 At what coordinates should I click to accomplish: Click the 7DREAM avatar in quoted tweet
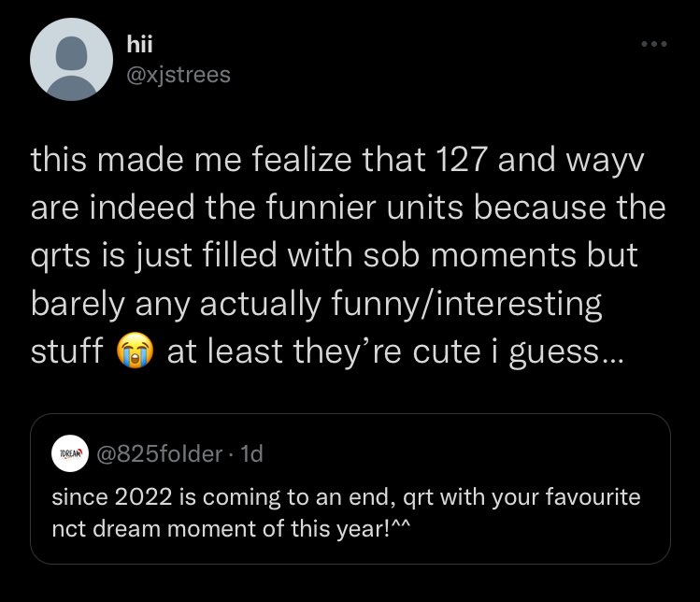click(x=70, y=453)
